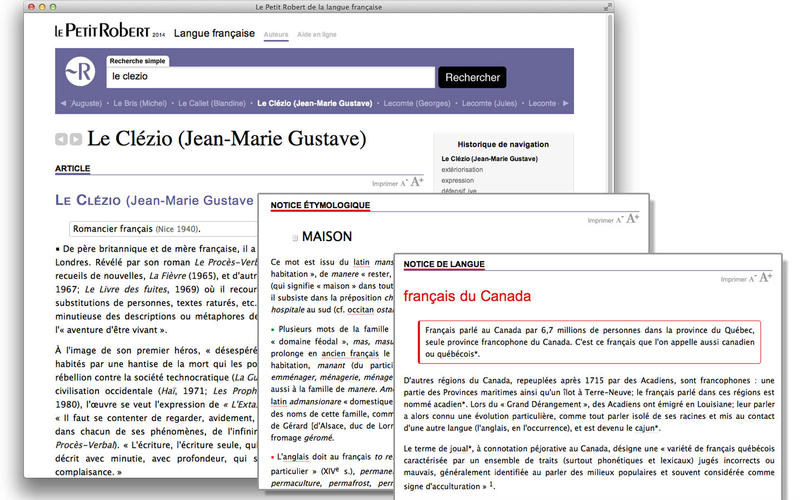The width and height of the screenshot is (800, 500).
Task: Open 'expression' in navigation history
Action: (x=458, y=180)
